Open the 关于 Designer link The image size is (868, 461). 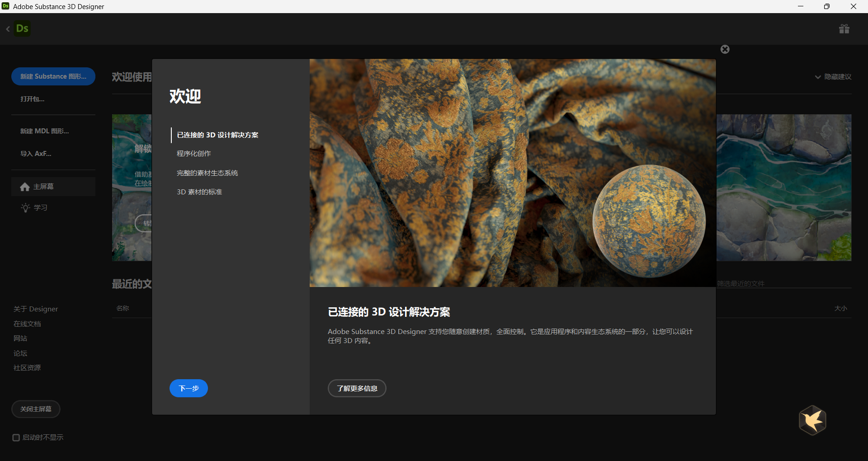pyautogui.click(x=36, y=309)
